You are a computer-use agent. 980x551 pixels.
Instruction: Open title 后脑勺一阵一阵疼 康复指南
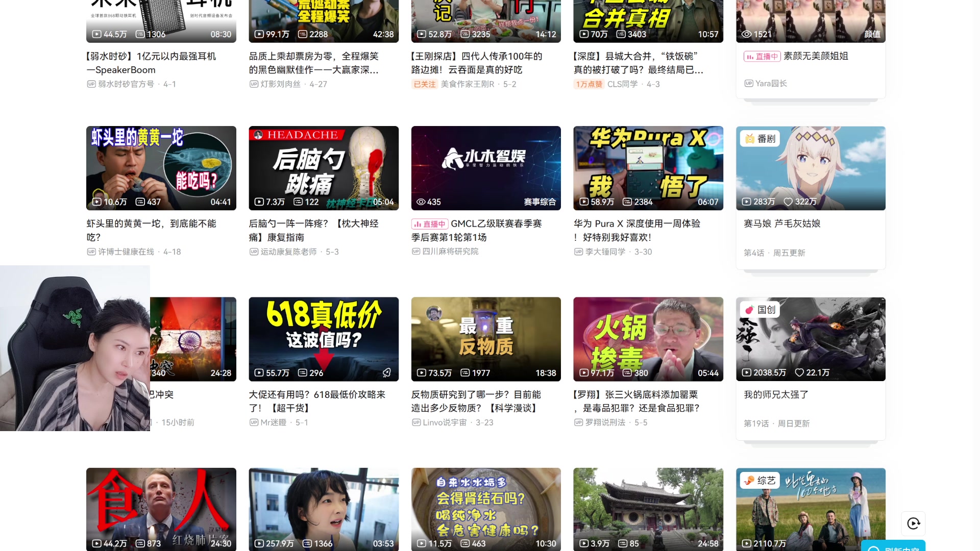coord(313,231)
